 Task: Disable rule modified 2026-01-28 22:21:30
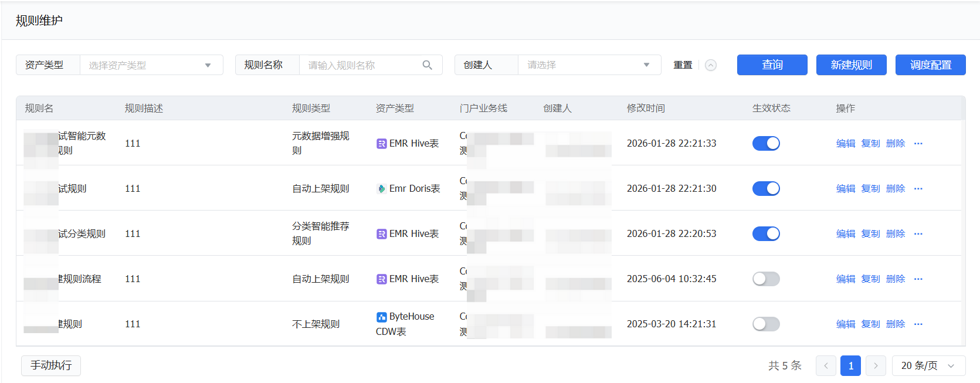(766, 188)
